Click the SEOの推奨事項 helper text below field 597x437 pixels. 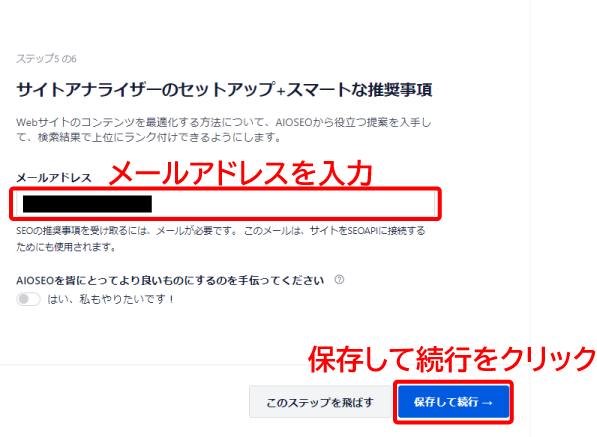221,239
